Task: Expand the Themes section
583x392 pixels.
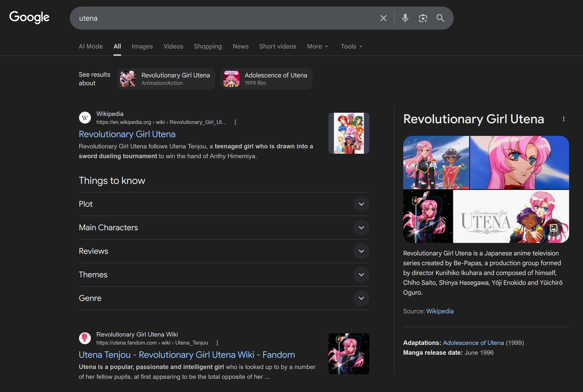Action: pos(361,275)
